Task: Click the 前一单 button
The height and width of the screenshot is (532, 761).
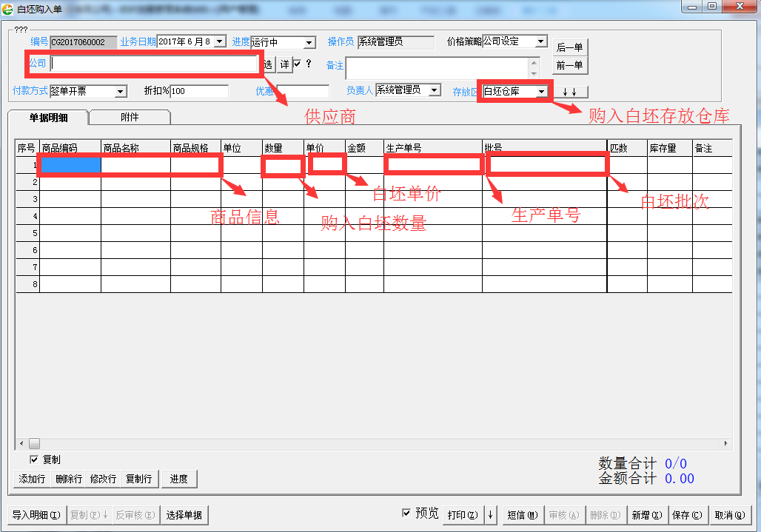Action: click(x=570, y=65)
